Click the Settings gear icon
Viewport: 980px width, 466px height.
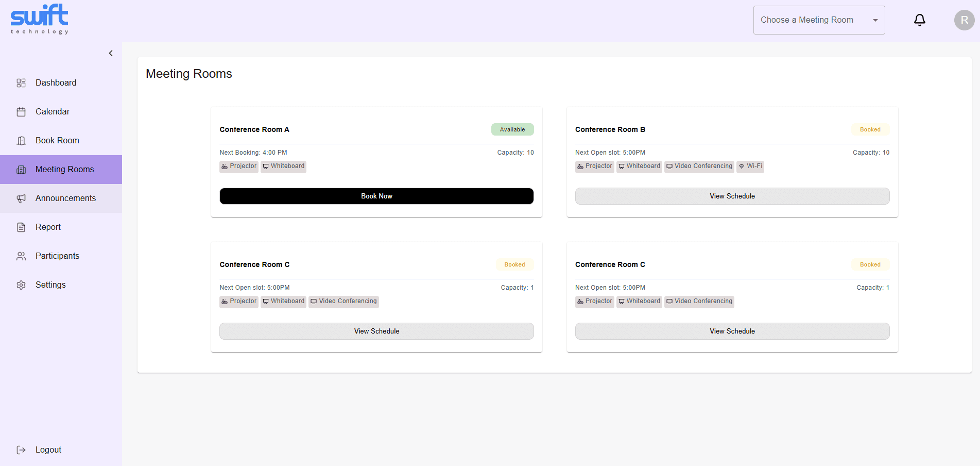click(21, 285)
